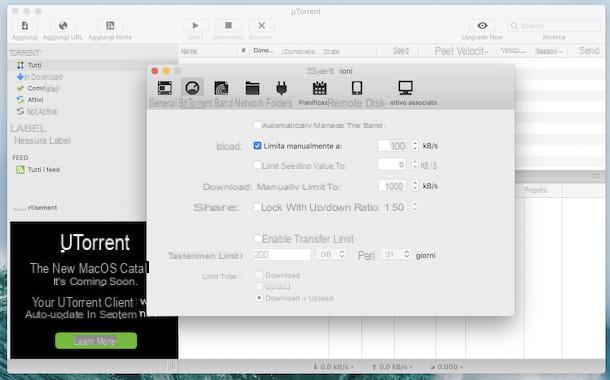Screen dimensions: 610x380
Task: Open the General settings icon
Action: 165,88
